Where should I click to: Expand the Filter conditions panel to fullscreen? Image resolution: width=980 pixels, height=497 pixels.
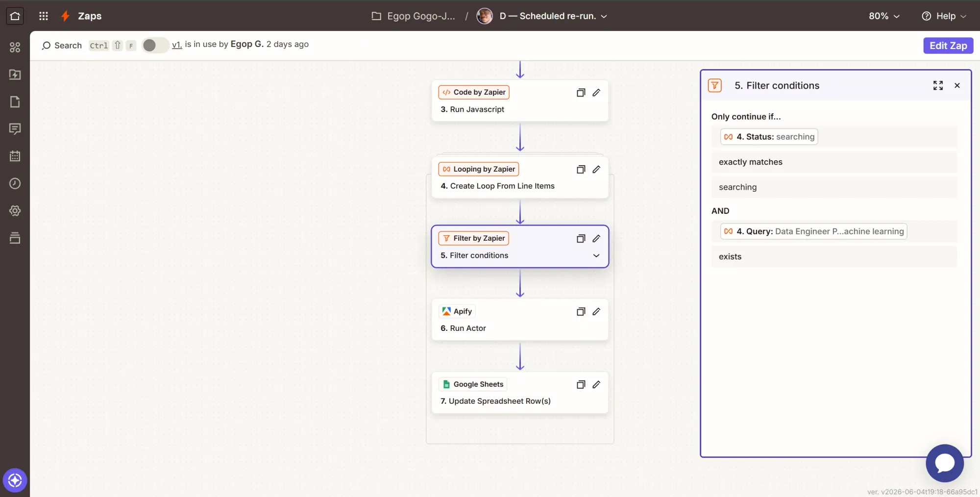938,86
